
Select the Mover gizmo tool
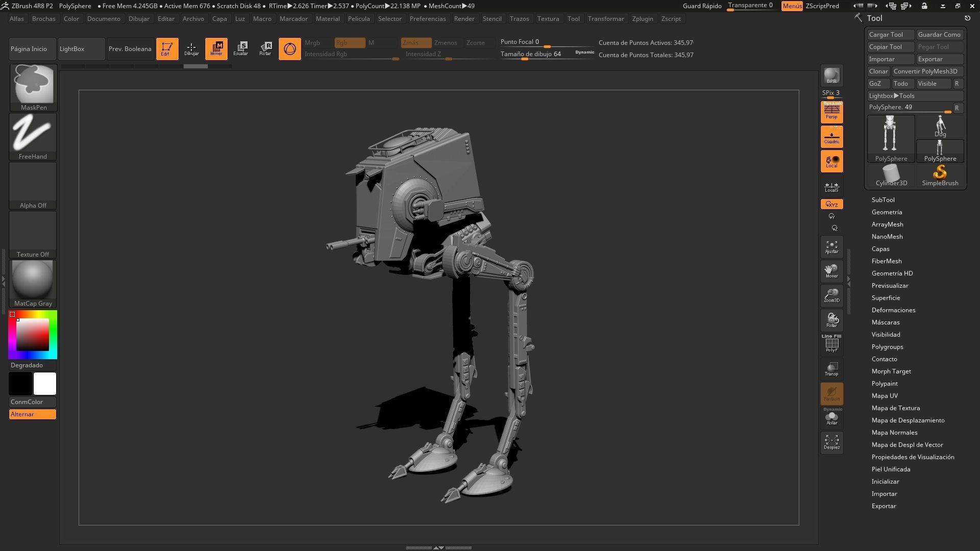click(x=216, y=49)
